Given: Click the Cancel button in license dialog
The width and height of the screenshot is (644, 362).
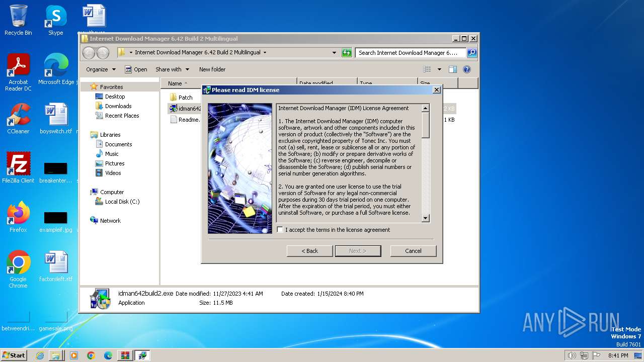Looking at the screenshot, I should (413, 251).
